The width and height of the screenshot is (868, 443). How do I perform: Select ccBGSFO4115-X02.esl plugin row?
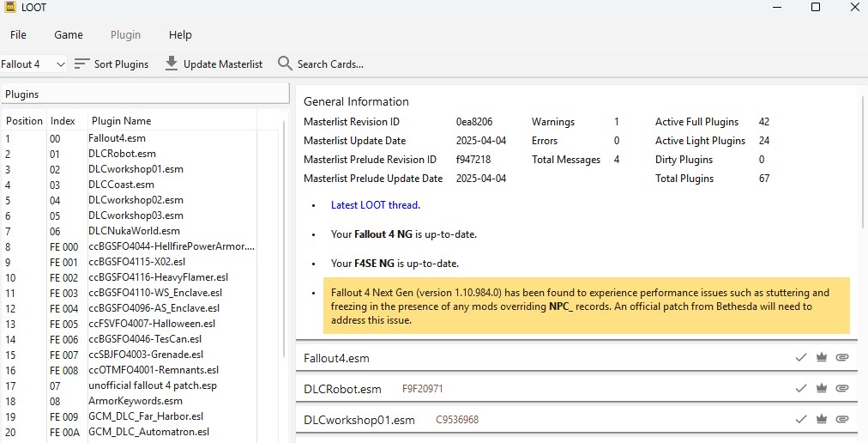[x=130, y=262]
